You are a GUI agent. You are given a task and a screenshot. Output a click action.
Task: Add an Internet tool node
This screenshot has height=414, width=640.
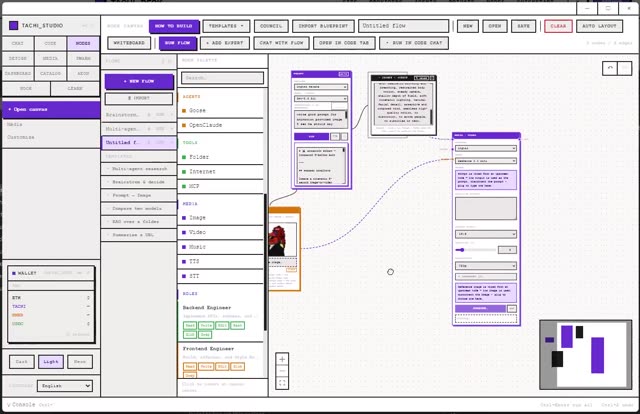pos(221,171)
